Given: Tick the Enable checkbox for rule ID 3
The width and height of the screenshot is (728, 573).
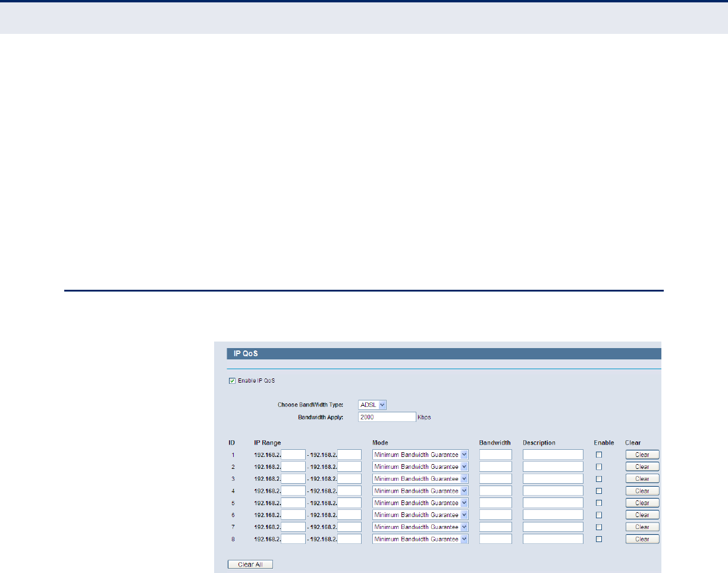Looking at the screenshot, I should (599, 479).
